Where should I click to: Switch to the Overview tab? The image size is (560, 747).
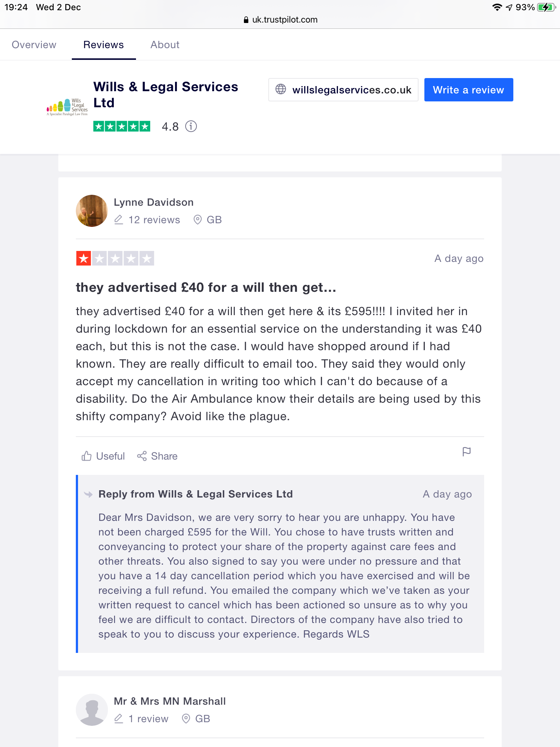click(34, 45)
